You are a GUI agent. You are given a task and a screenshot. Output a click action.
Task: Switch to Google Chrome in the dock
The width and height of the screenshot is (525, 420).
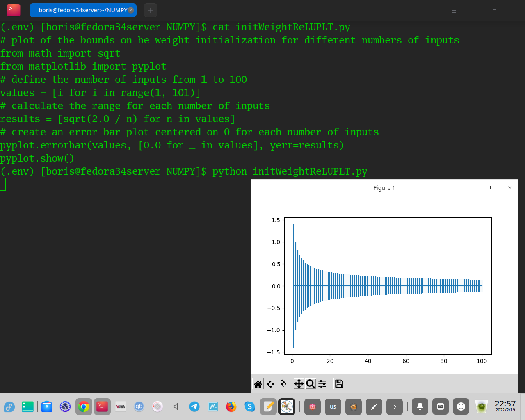pos(84,407)
